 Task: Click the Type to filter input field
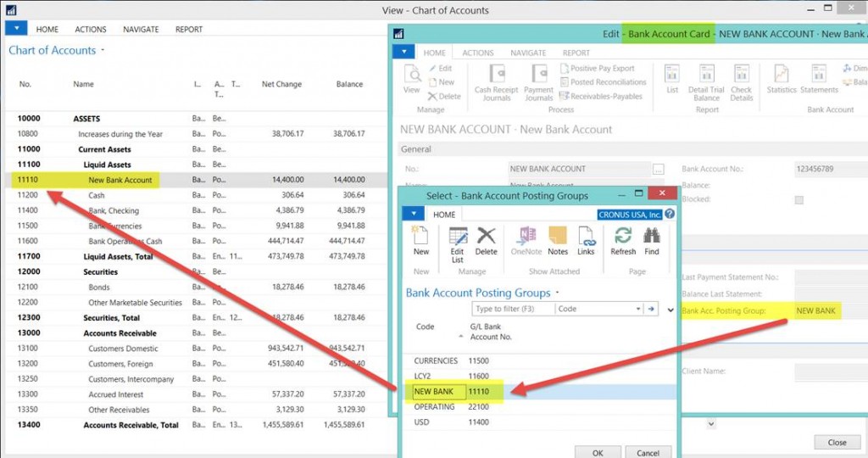click(513, 309)
